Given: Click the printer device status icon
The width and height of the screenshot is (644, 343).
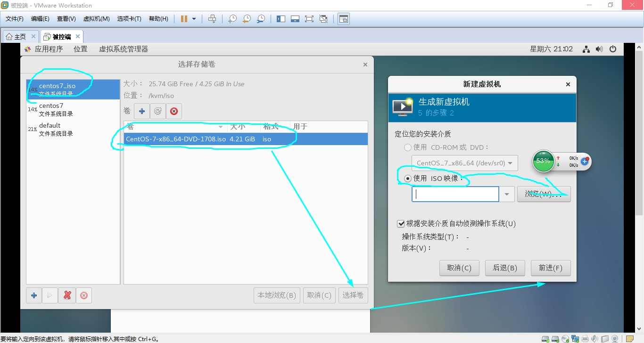Looking at the screenshot, I should (x=585, y=339).
